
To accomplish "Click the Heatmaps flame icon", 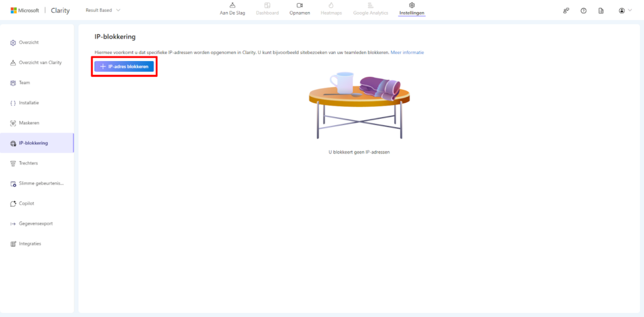I will (x=331, y=5).
